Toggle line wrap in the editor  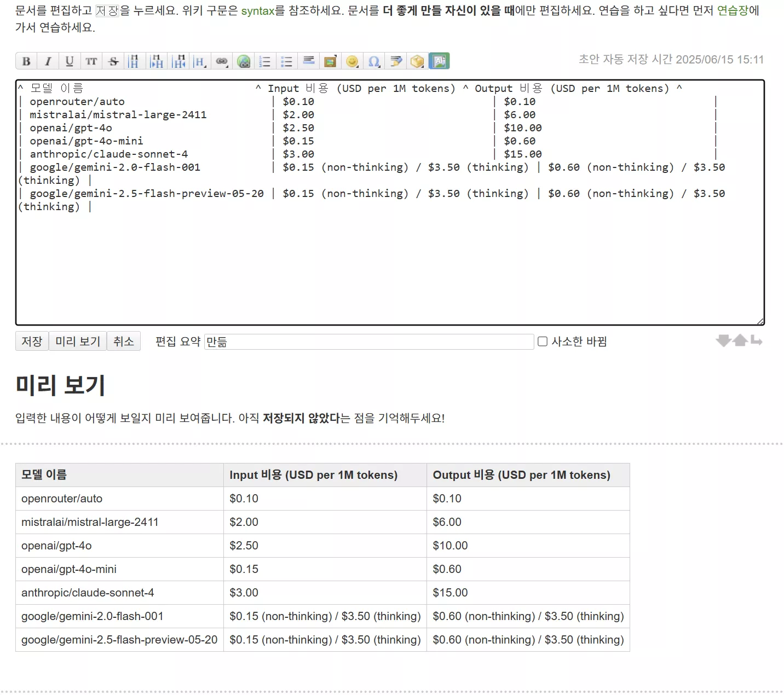757,341
